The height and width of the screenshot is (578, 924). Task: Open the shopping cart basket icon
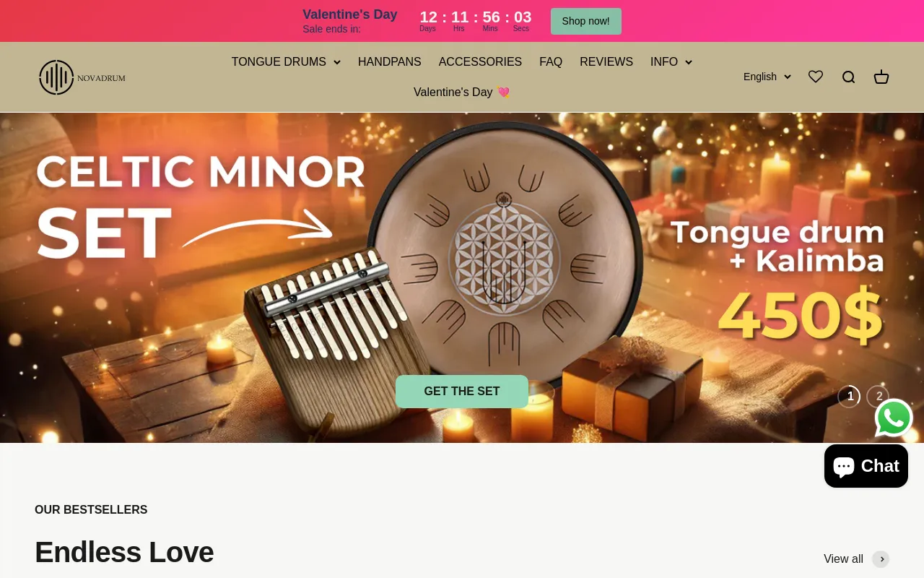tap(881, 77)
